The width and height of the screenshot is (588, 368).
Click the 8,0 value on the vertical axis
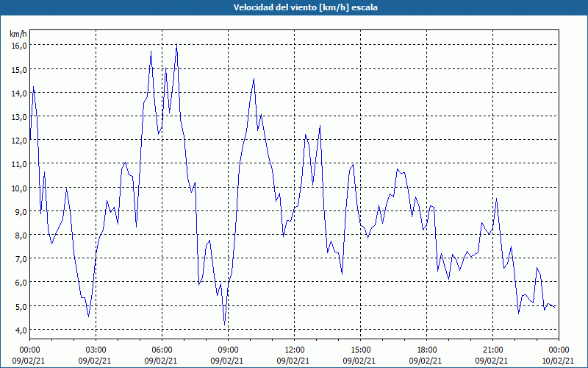(x=21, y=236)
